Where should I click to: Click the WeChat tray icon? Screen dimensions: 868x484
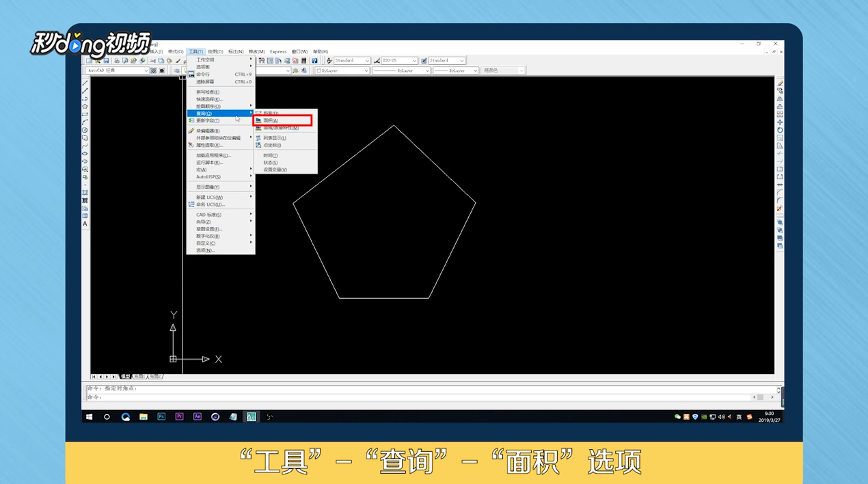pos(677,416)
